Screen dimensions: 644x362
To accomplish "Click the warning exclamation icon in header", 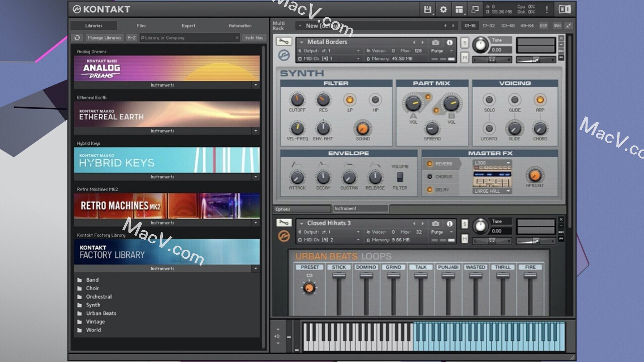I will click(547, 9).
